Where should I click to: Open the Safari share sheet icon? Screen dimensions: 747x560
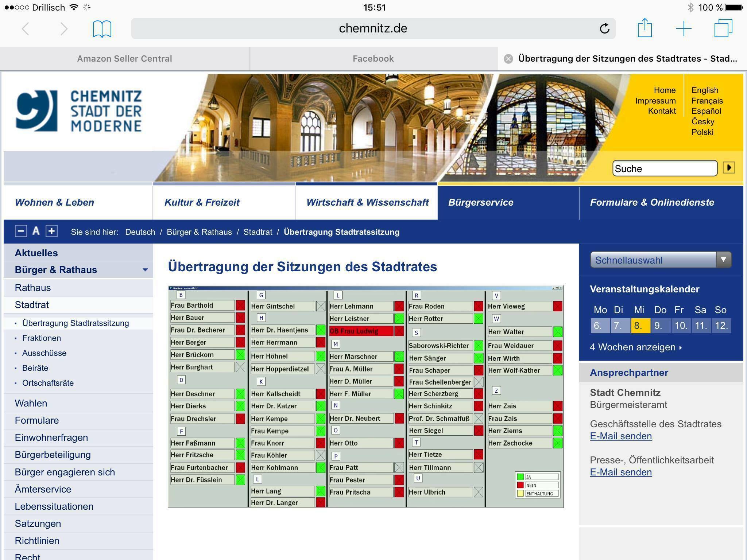[645, 28]
